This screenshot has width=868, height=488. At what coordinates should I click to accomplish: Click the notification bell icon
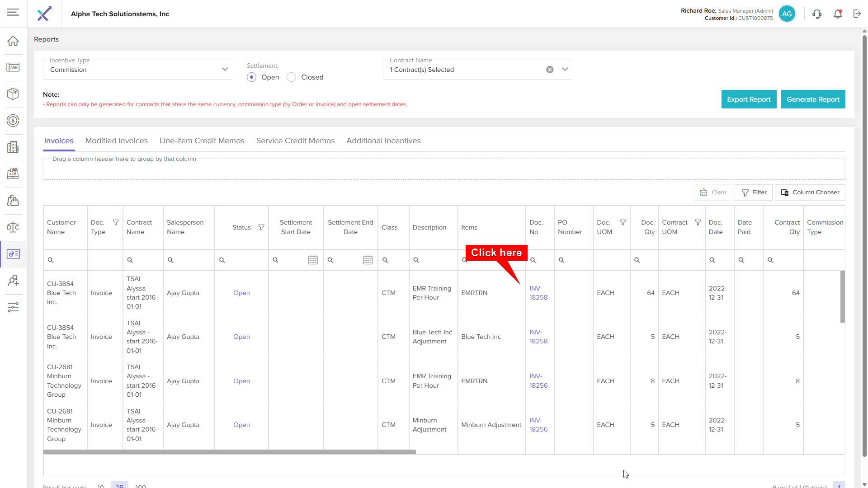click(x=838, y=14)
